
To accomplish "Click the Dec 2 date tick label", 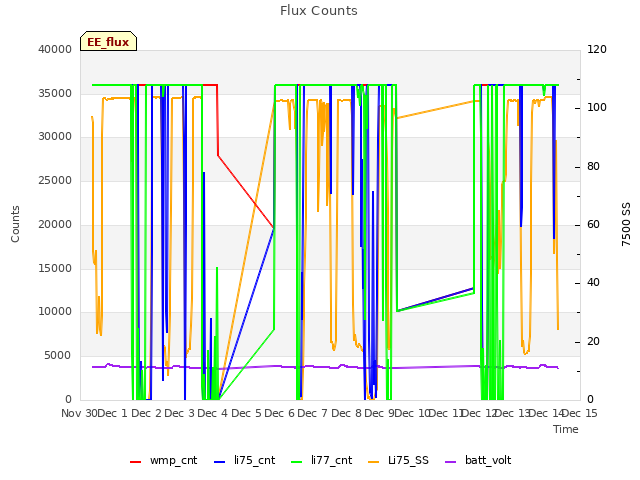I will [x=147, y=413].
